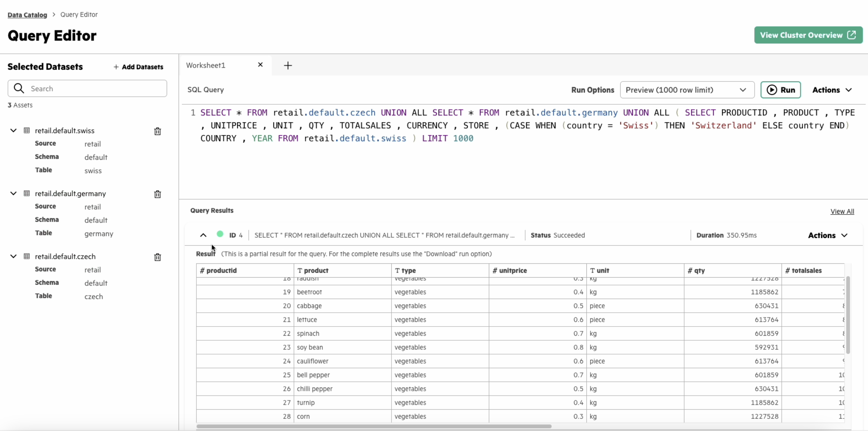Click the totalsales column header

coord(813,270)
